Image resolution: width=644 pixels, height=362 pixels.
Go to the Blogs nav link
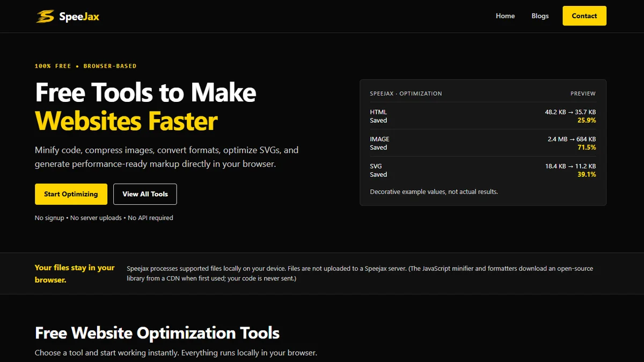540,16
